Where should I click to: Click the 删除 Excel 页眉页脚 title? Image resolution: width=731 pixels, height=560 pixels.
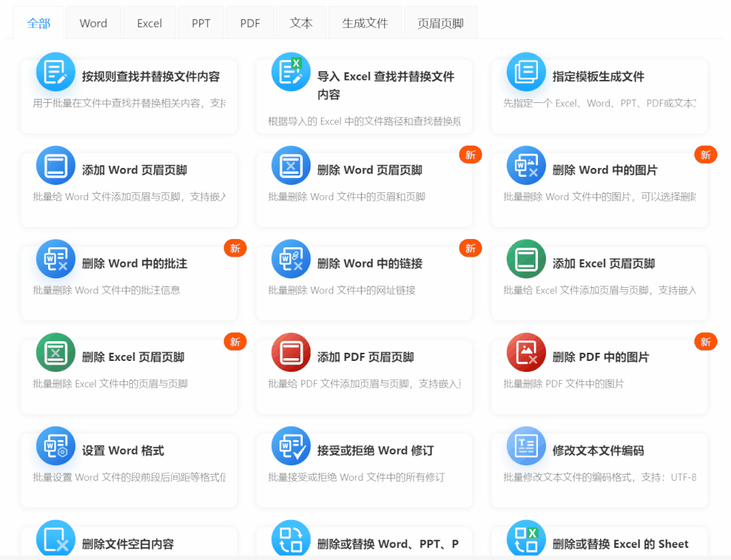click(x=133, y=357)
